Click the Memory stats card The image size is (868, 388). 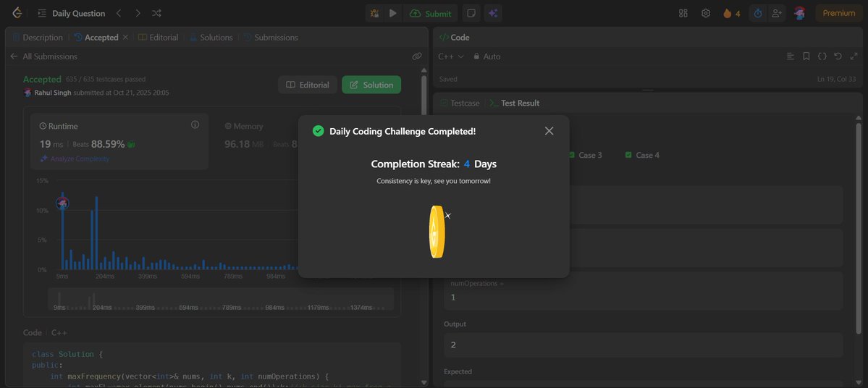tap(260, 141)
